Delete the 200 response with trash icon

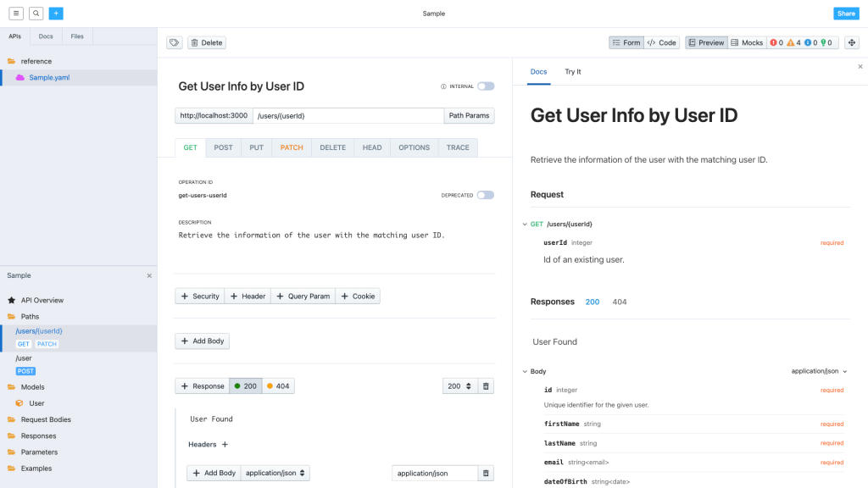pos(486,386)
